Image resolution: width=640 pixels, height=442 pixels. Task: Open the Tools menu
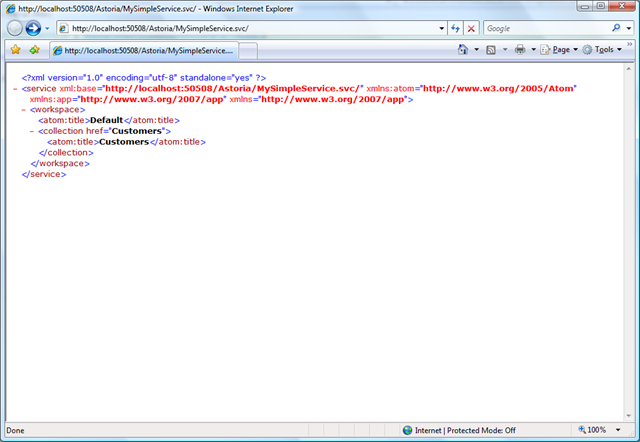pos(602,49)
